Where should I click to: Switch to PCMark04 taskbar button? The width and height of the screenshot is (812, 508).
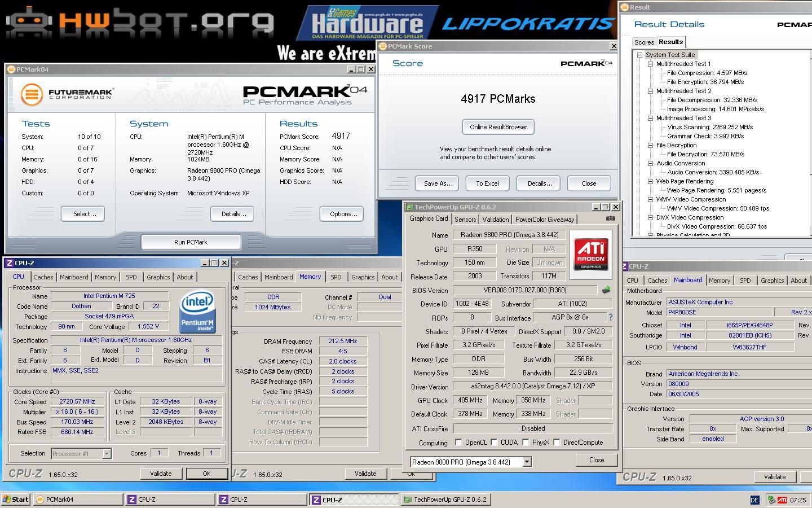(78, 499)
